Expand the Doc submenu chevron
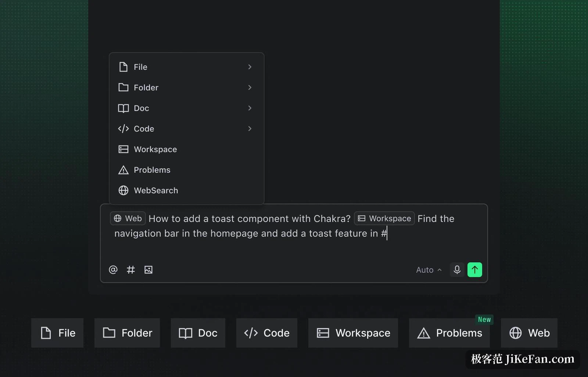 pyautogui.click(x=250, y=108)
